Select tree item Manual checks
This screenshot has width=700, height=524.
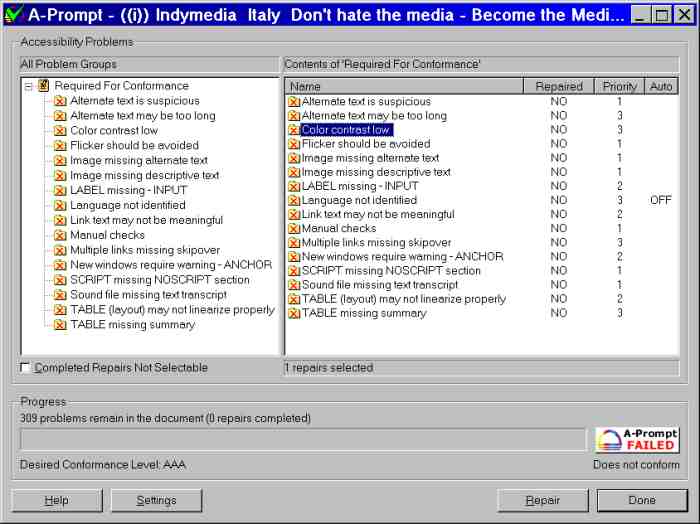click(108, 235)
